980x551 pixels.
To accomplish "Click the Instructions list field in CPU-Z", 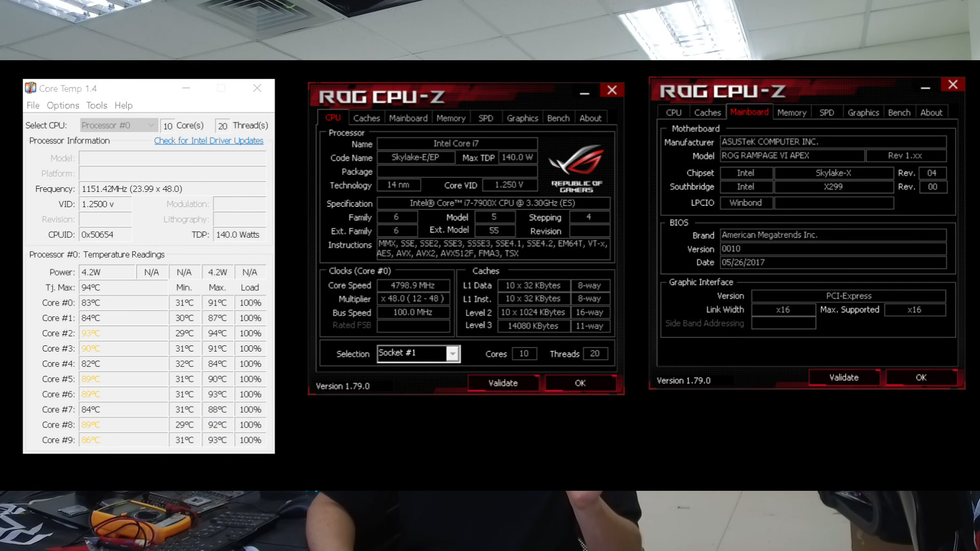I will pos(493,248).
